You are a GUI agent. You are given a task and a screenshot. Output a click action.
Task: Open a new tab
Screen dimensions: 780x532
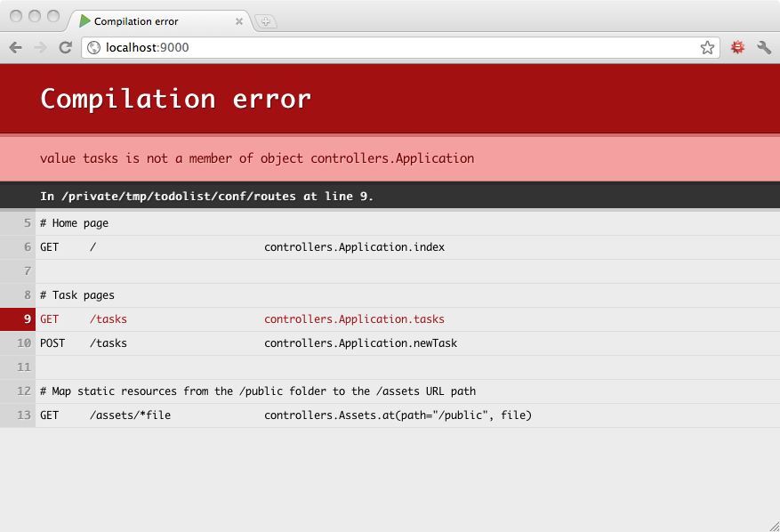tap(266, 21)
